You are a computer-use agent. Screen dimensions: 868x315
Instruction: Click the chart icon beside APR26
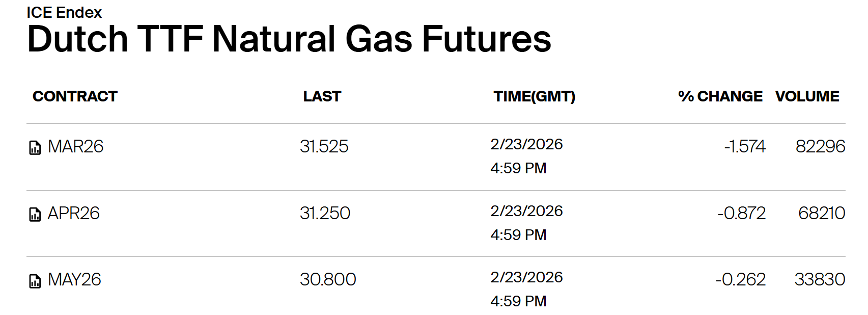point(35,215)
